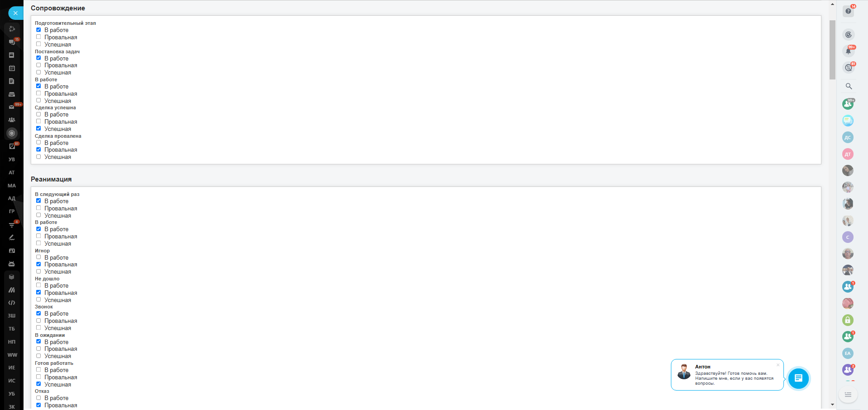The height and width of the screenshot is (410, 868).
Task: Dismiss the Антон chat popup
Action: click(778, 365)
